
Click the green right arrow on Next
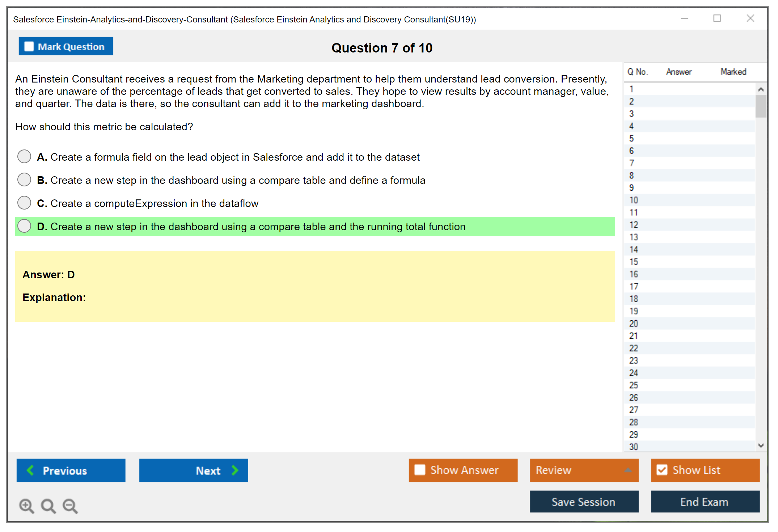point(235,470)
